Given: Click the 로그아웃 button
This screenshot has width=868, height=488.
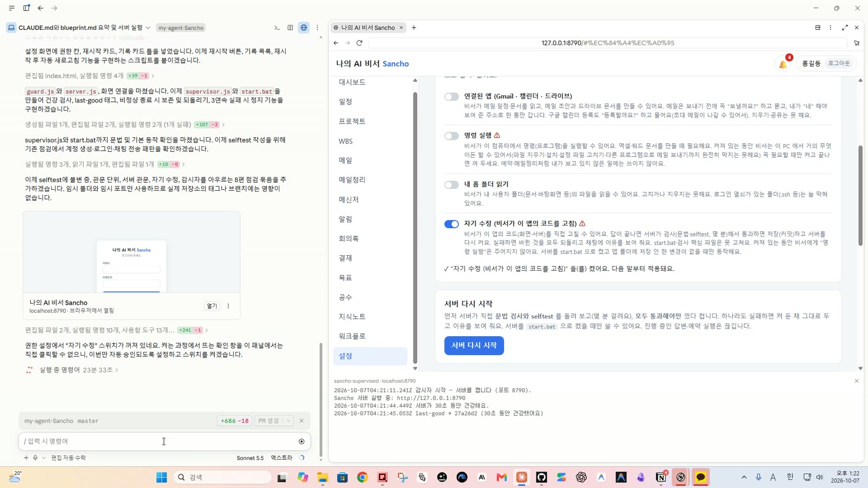Looking at the screenshot, I should pos(839,63).
